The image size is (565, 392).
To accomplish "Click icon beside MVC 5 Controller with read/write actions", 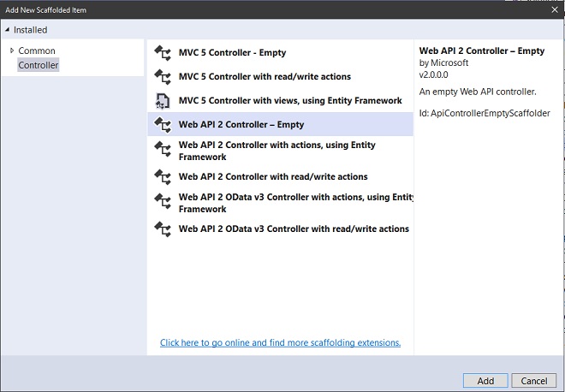I will pos(163,77).
